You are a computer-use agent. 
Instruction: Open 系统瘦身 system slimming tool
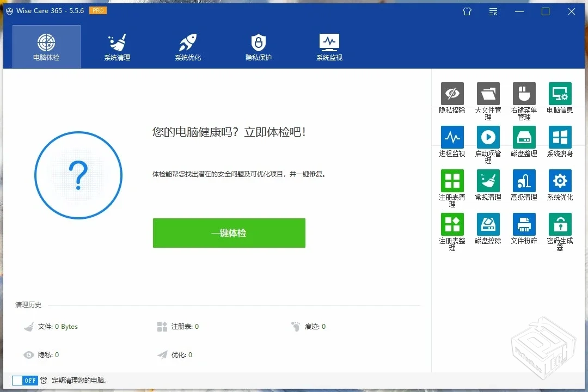tap(559, 136)
